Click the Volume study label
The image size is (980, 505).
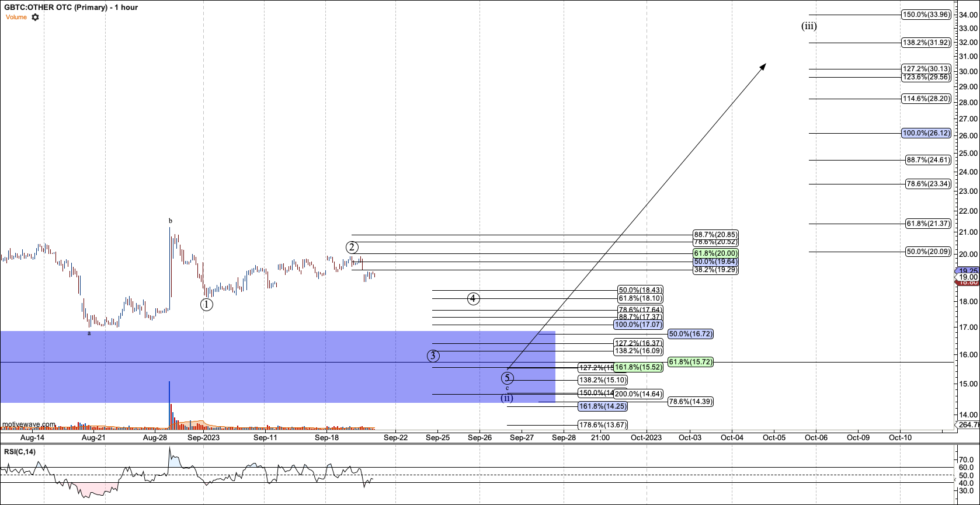tap(16, 18)
